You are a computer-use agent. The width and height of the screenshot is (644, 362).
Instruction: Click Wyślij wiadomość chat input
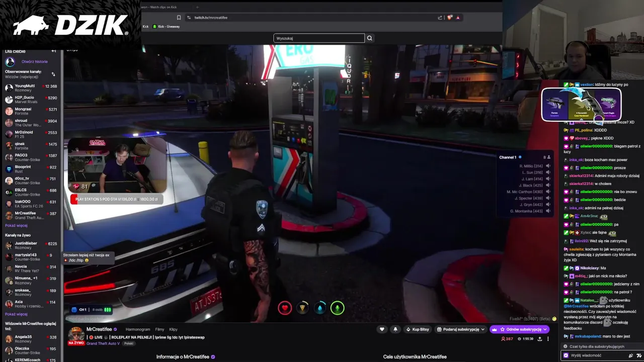(x=594, y=355)
